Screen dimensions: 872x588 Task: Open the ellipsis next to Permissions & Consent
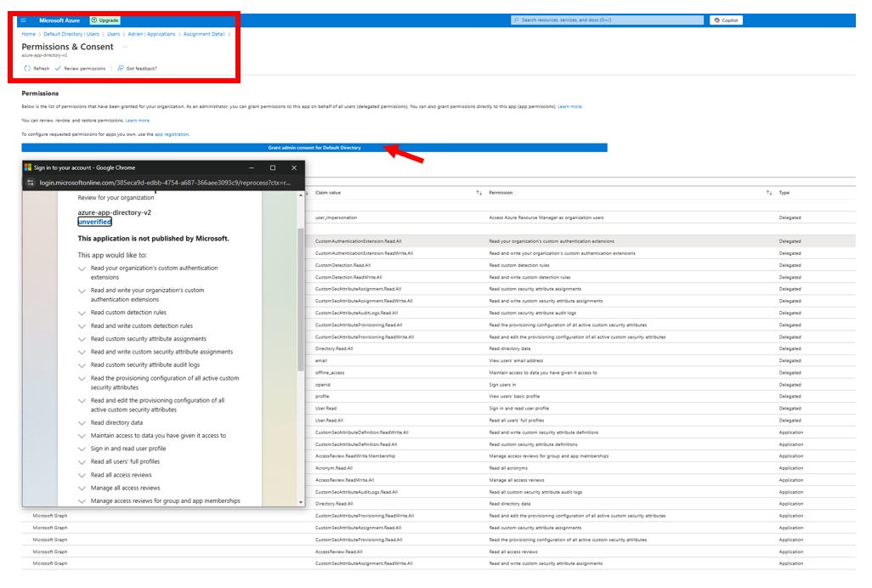[x=125, y=47]
